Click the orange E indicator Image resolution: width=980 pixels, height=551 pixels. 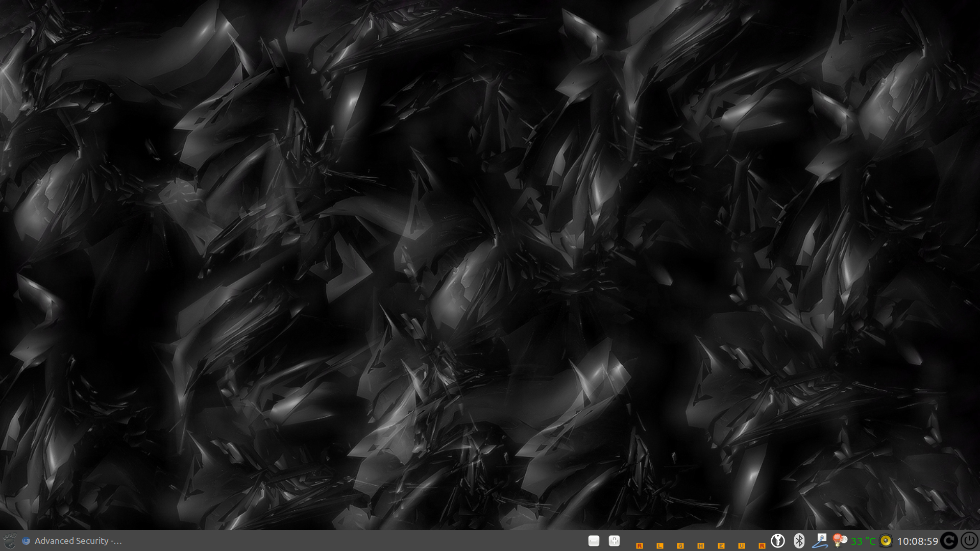pos(721,545)
